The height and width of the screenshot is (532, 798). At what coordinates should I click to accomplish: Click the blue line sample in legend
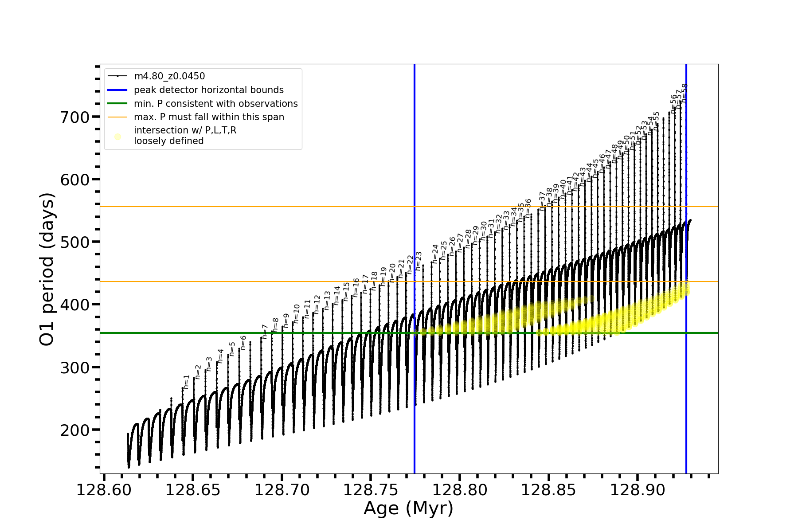point(117,90)
